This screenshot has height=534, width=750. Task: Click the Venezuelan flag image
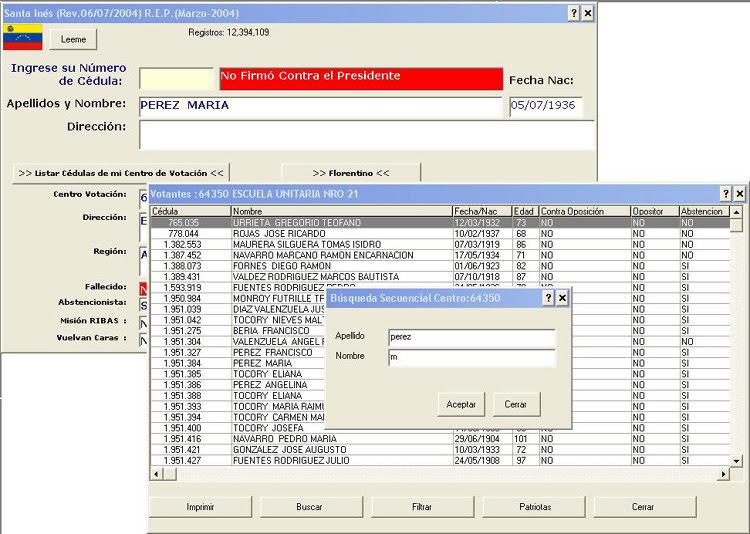pos(22,37)
